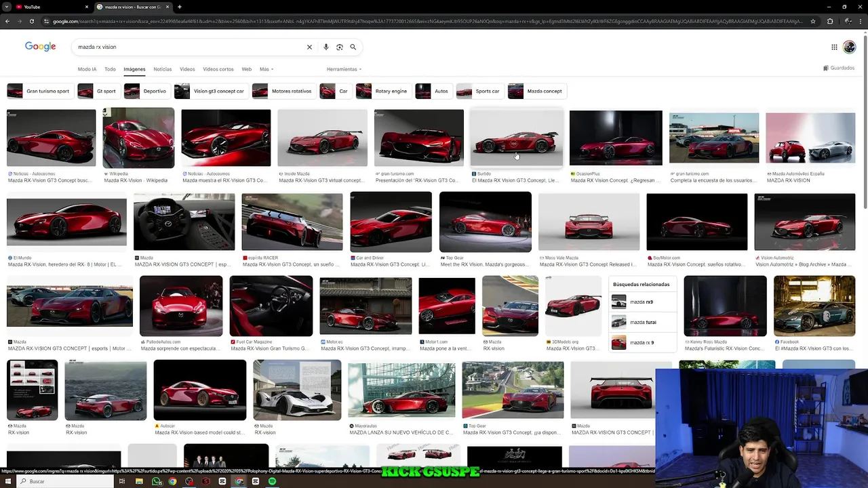
Task: Open the Google apps grid
Action: click(834, 47)
